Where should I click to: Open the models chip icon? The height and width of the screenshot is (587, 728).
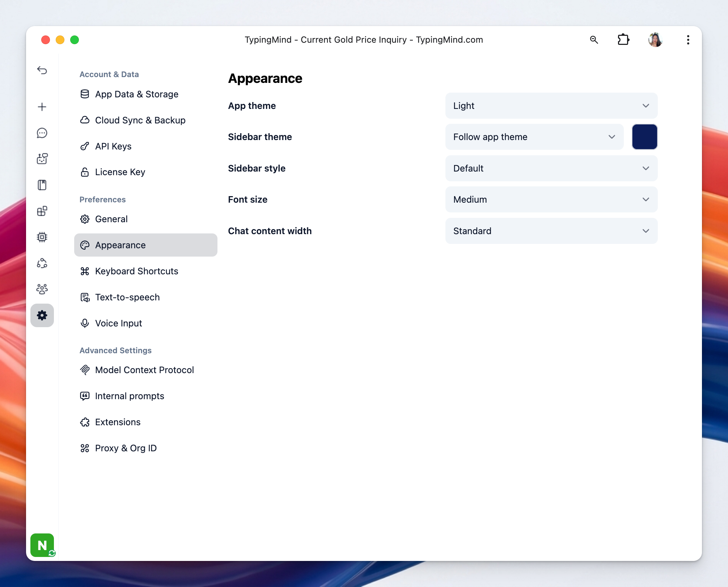[42, 237]
